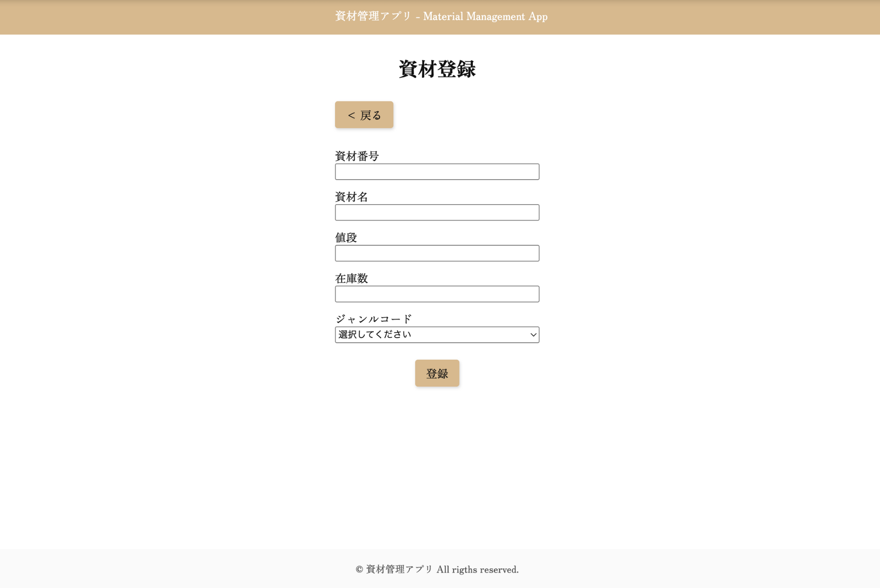880x588 pixels.
Task: Click 'All rigths reserved.' footer text
Action: (477, 570)
